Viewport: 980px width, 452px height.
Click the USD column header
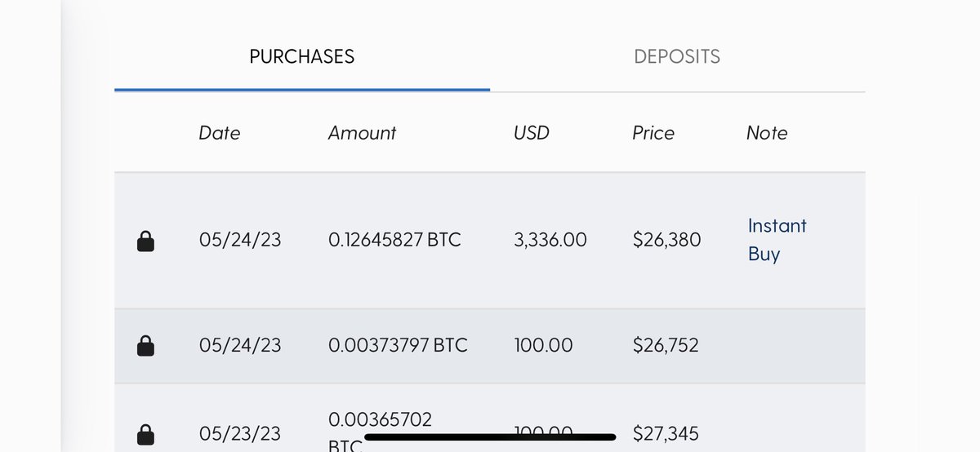(x=532, y=133)
